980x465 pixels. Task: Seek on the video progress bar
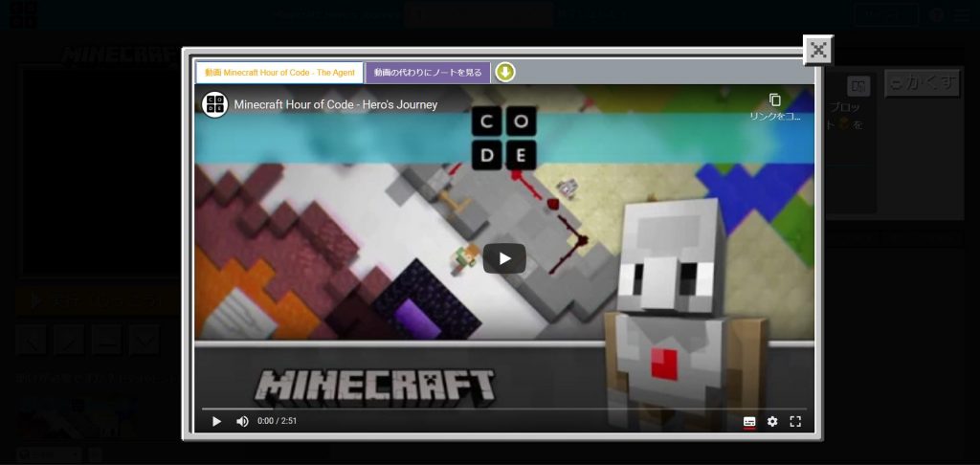pos(504,409)
